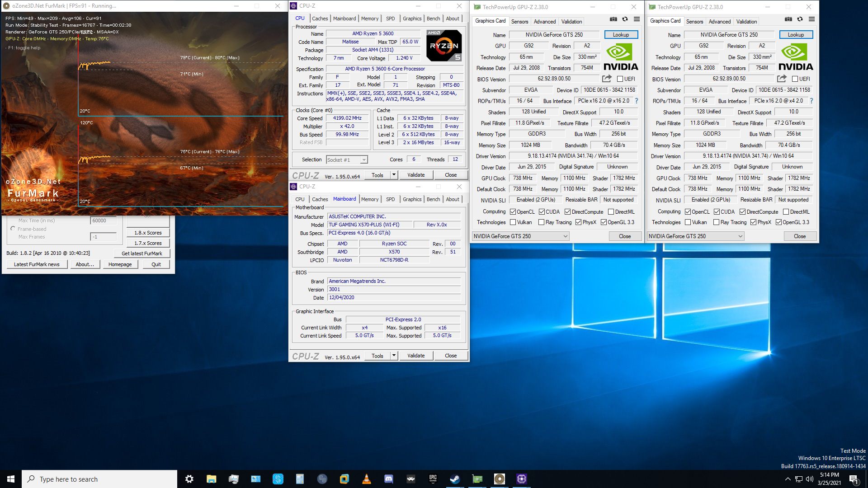
Task: Toggle OpenCL checkbox in left GPU-Z window
Action: [x=513, y=212]
